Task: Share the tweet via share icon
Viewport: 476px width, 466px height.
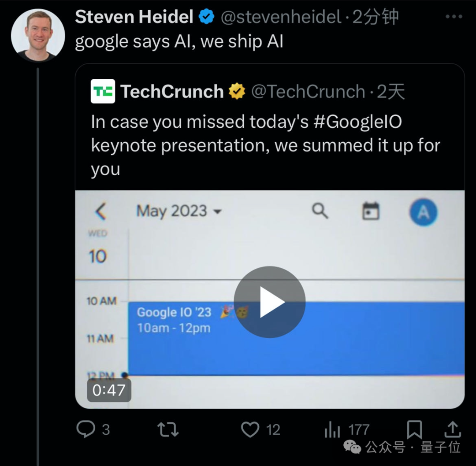Action: point(453,429)
